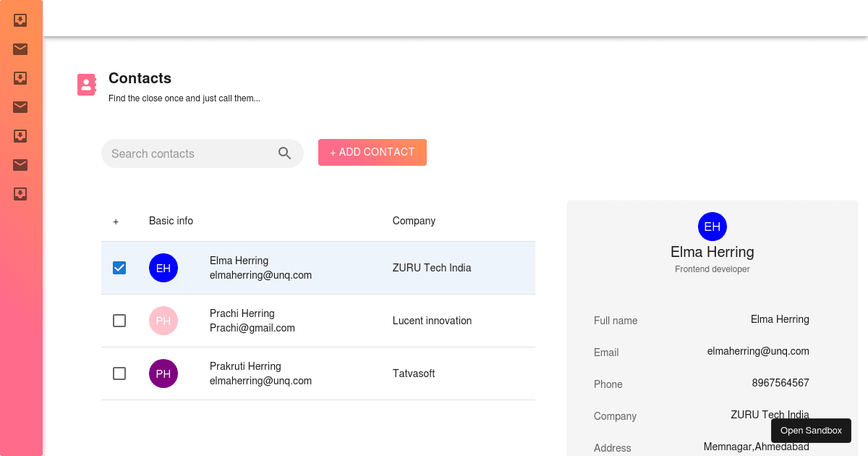Click the search magnifier icon
This screenshot has height=456, width=868.
click(x=284, y=153)
